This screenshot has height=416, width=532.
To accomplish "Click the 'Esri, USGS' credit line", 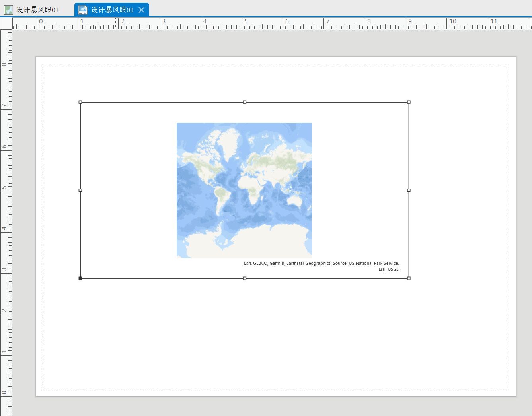I will click(389, 269).
